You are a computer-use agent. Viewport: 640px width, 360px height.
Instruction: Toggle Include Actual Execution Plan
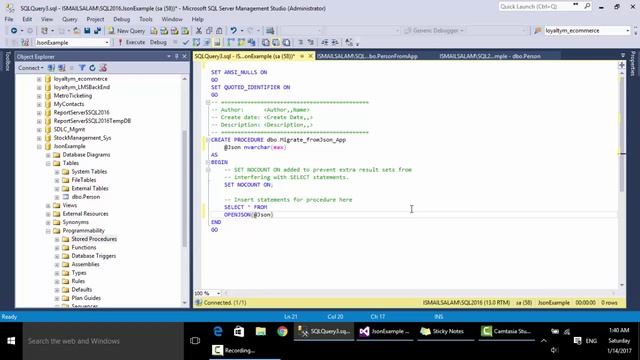tap(231, 42)
